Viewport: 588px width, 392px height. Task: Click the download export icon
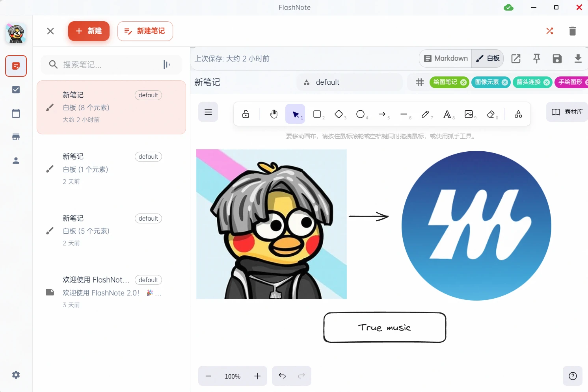tap(578, 59)
